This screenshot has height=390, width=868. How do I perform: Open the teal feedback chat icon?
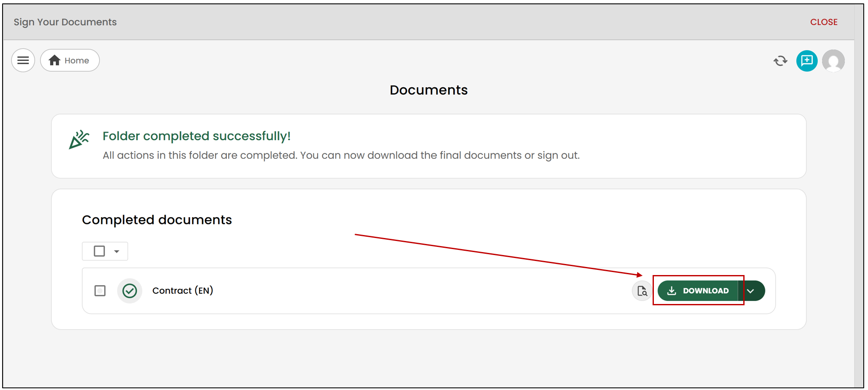[807, 61]
